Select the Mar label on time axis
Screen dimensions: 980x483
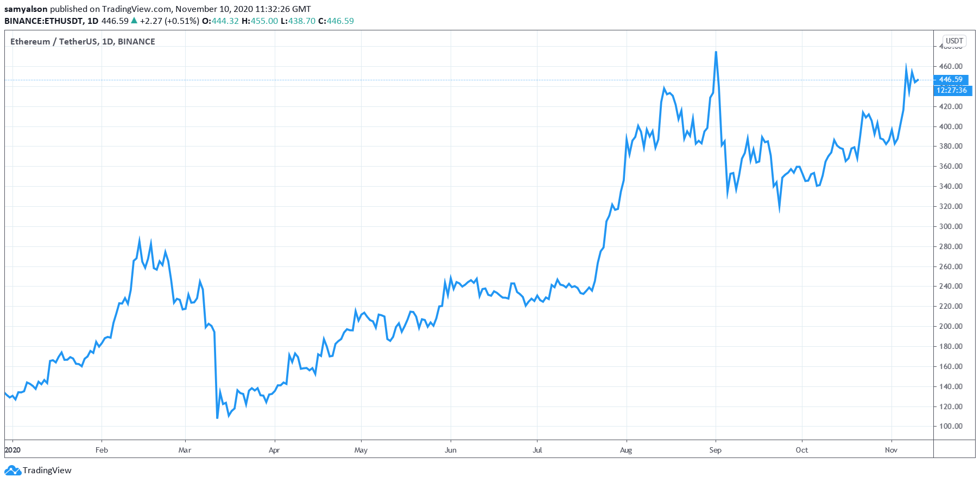click(185, 450)
